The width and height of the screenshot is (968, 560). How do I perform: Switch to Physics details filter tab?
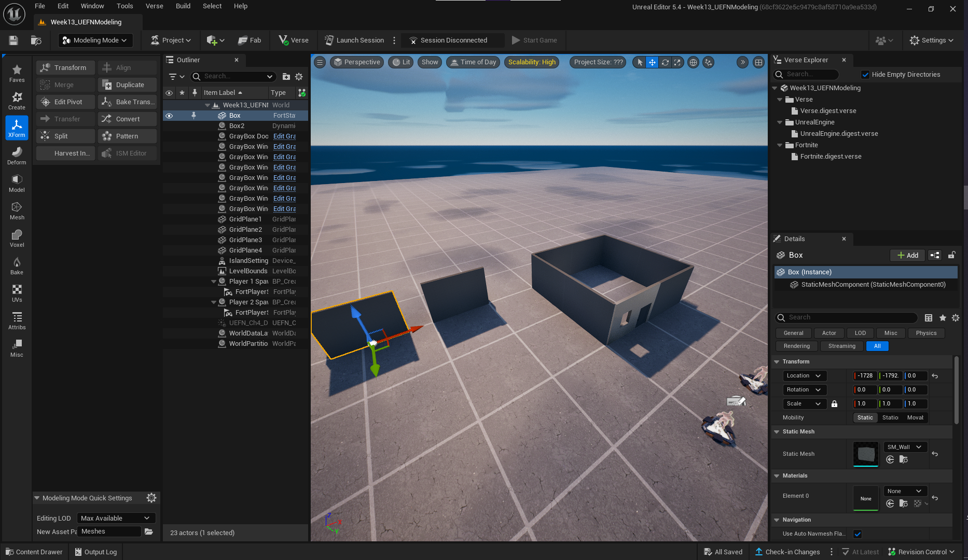pos(926,333)
